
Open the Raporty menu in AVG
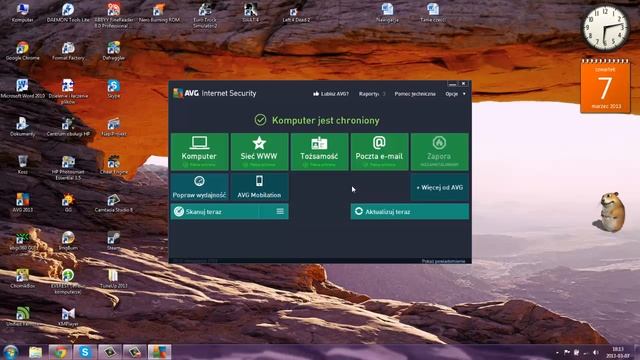(x=369, y=94)
